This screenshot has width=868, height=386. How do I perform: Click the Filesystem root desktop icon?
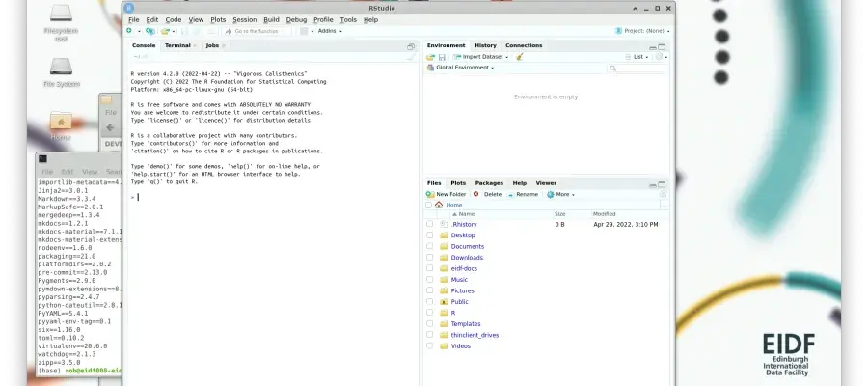click(61, 23)
